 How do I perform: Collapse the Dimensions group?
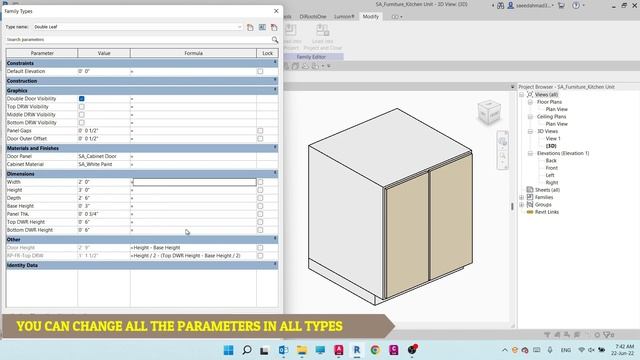(x=275, y=173)
